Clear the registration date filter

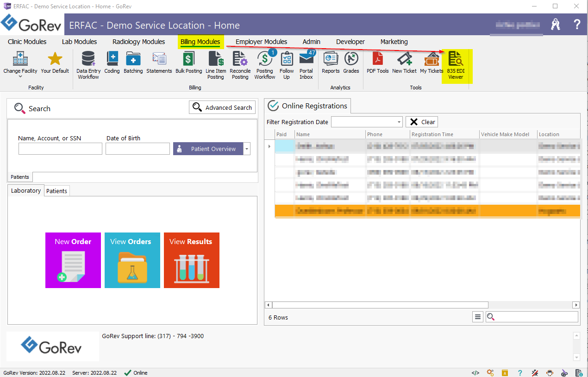pos(422,122)
